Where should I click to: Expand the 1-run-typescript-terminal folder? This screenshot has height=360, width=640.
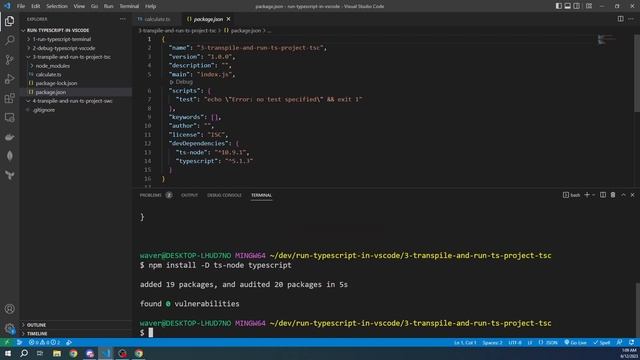[x=61, y=39]
